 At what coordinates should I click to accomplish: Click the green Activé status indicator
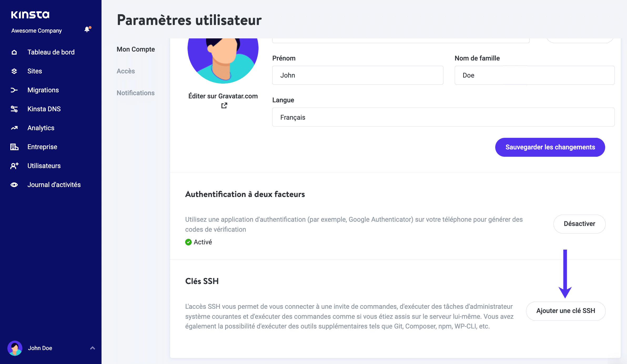188,242
